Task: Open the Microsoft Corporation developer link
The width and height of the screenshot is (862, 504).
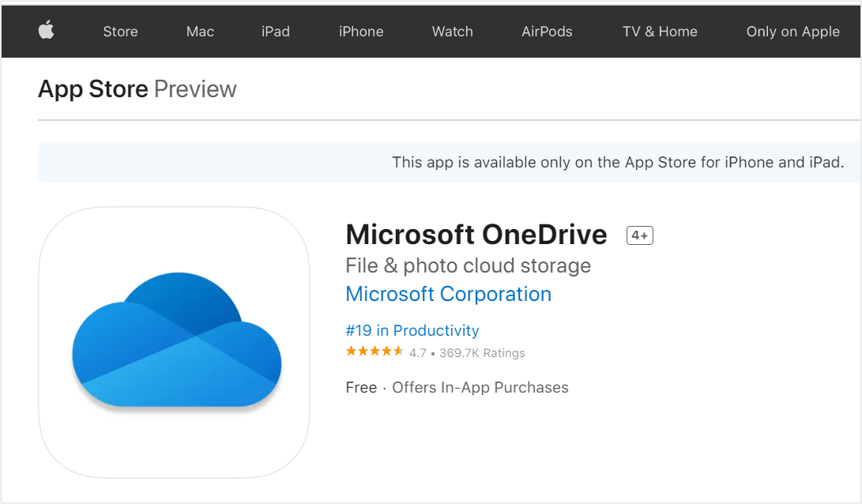Action: click(448, 294)
